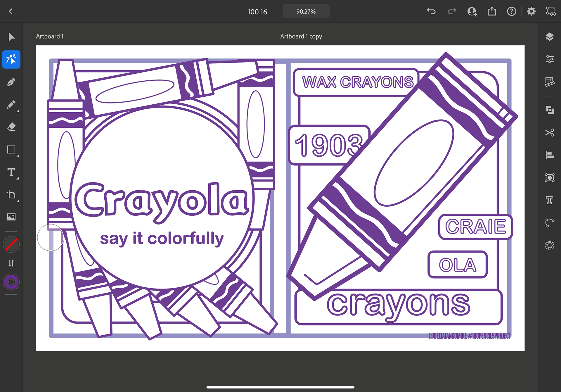Swap fill and stroke colors
Image resolution: width=561 pixels, height=392 pixels.
tap(11, 263)
